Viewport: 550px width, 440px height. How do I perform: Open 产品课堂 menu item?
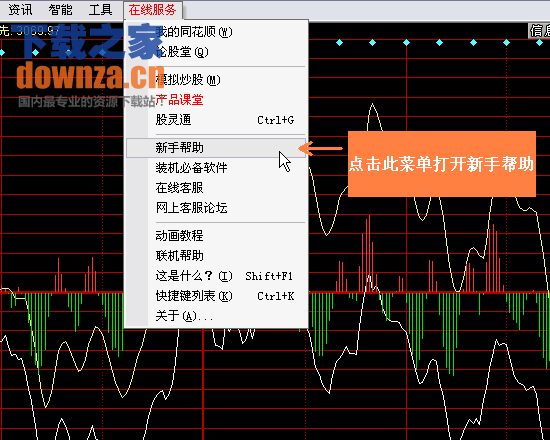click(x=216, y=100)
